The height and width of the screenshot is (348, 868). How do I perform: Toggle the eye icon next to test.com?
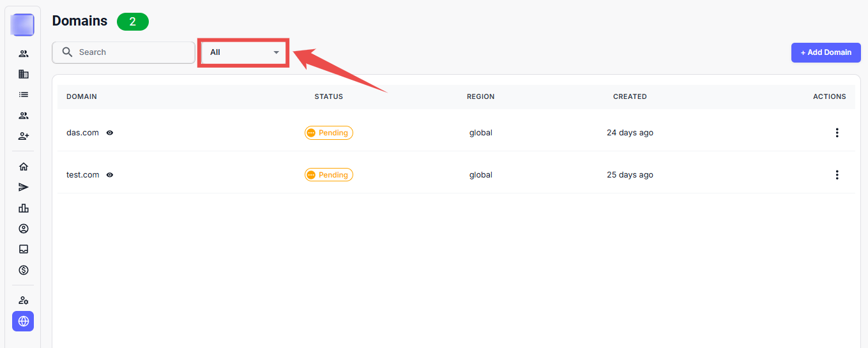(x=110, y=175)
